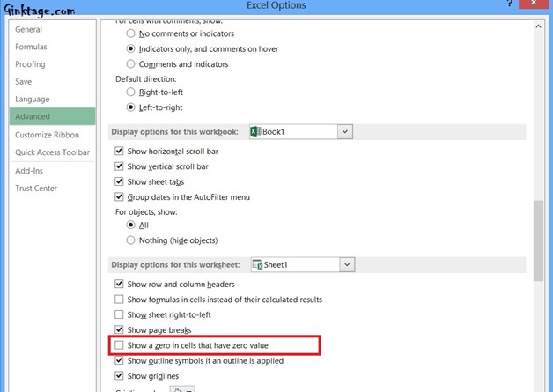Click the vertical scrollbar thumb
Image resolution: width=553 pixels, height=392 pixels.
(x=538, y=240)
